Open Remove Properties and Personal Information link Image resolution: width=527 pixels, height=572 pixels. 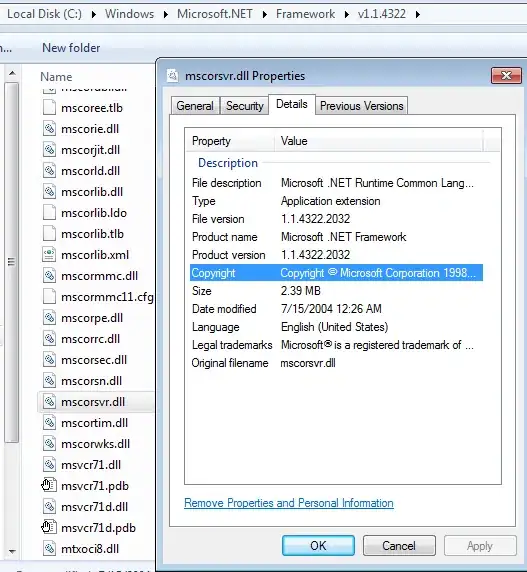[289, 503]
